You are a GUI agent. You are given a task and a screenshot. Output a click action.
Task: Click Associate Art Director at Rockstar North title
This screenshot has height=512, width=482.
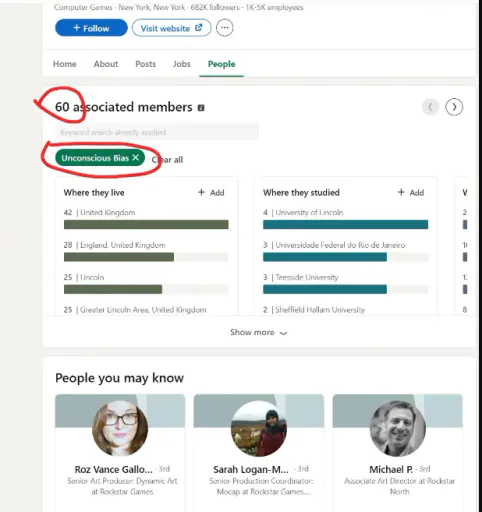399,486
